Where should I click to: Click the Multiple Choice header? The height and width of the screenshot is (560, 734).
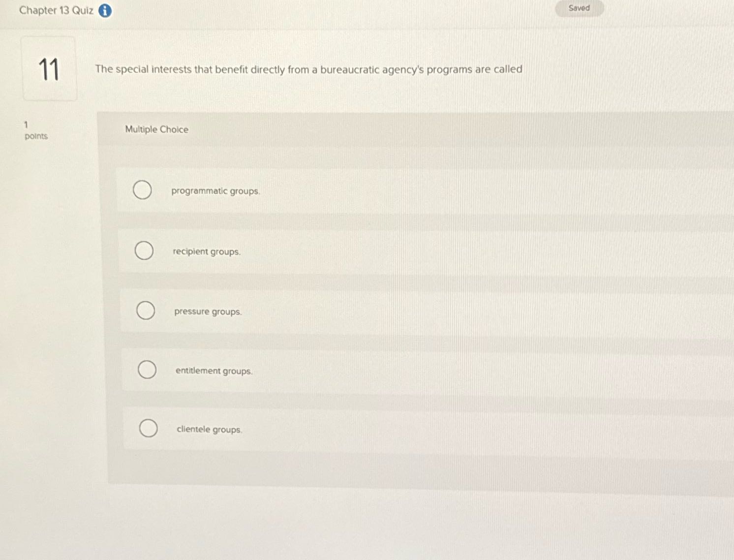point(156,129)
